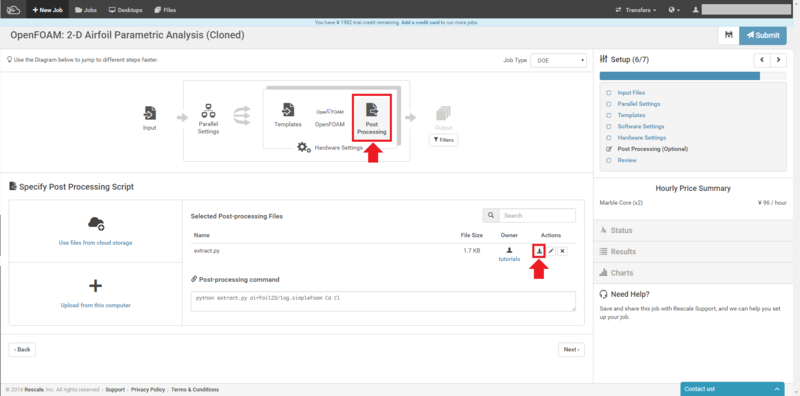Open Templates setup step

(x=631, y=115)
